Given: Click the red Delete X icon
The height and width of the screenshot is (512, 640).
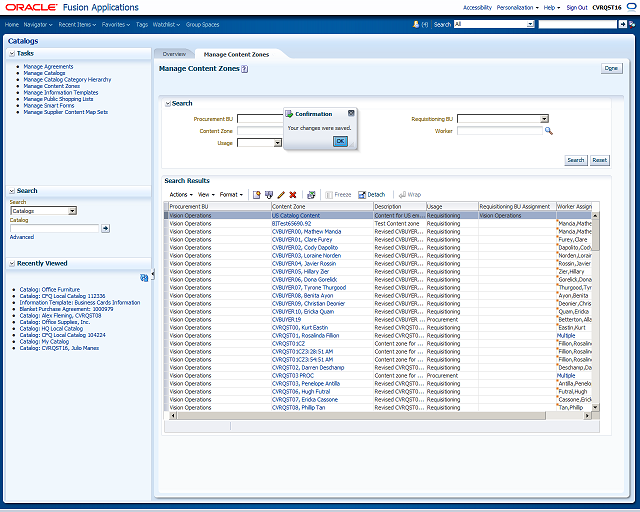Looking at the screenshot, I should tap(293, 195).
